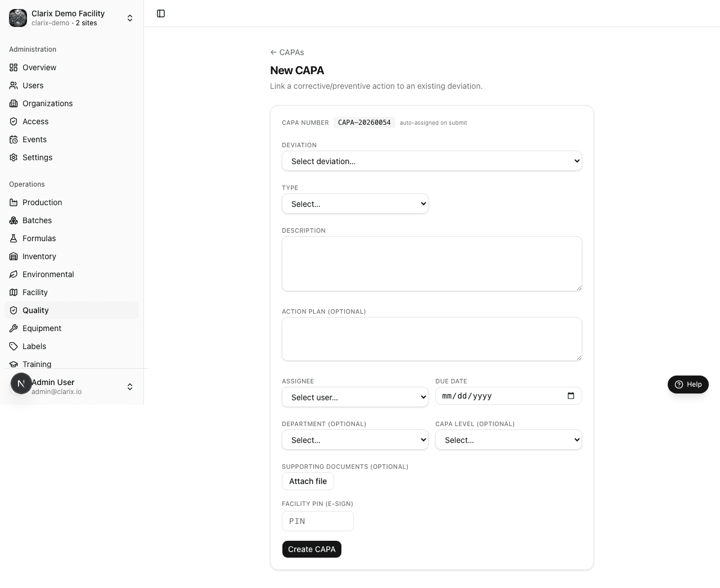The height and width of the screenshot is (588, 720).
Task: Open Organizations from the sidebar
Action: tap(71, 103)
